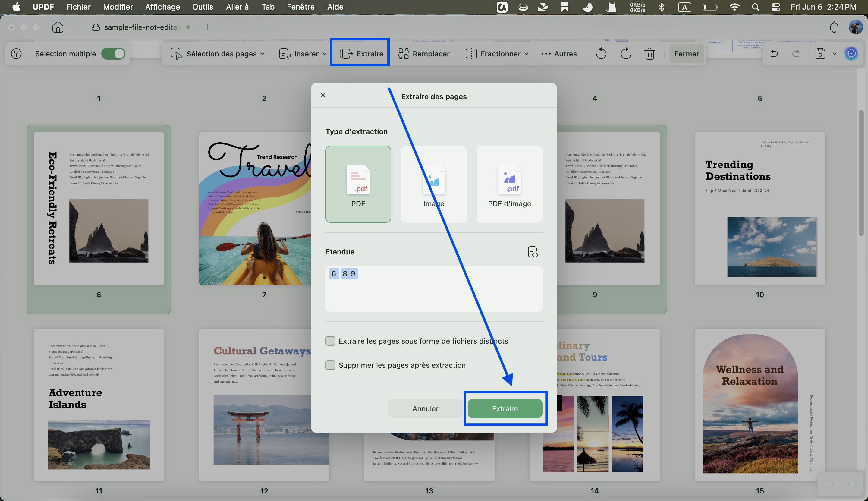This screenshot has height=501, width=868.
Task: Click the page 6 range tag
Action: 333,273
